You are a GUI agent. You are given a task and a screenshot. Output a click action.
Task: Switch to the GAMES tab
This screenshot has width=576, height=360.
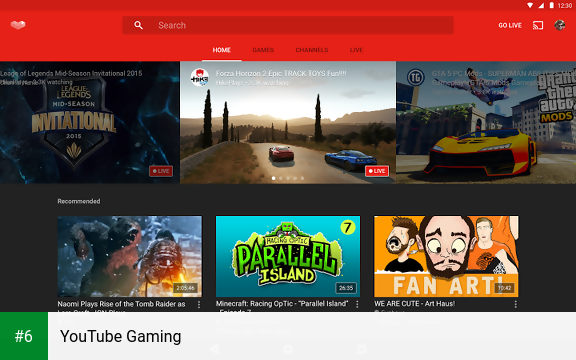263,50
